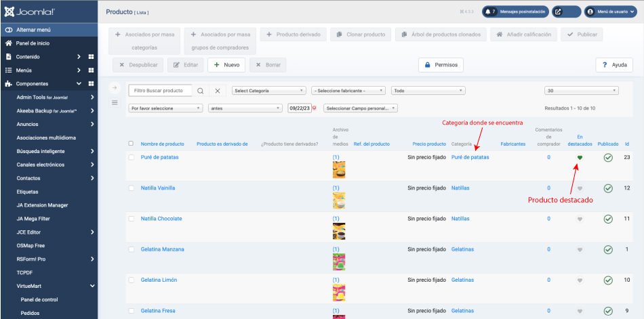Collapse the VirtueMart submenu
The width and height of the screenshot is (644, 319).
click(92, 286)
